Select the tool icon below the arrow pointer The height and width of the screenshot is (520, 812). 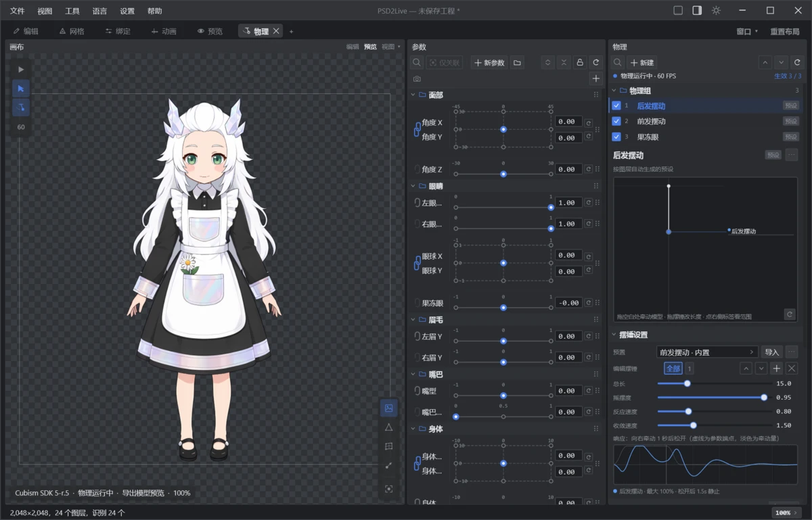21,108
